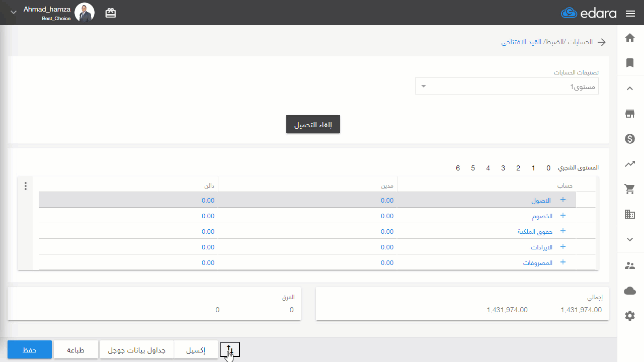644x362 pixels.
Task: Click the sort arrows button in bottom bar
Action: [x=230, y=349]
